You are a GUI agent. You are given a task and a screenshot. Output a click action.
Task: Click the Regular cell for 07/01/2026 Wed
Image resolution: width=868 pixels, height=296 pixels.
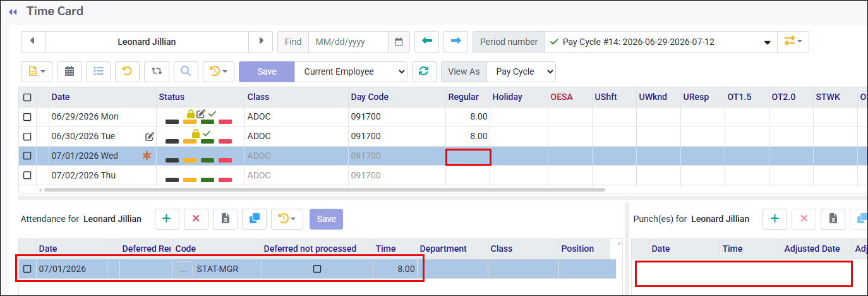(x=468, y=156)
